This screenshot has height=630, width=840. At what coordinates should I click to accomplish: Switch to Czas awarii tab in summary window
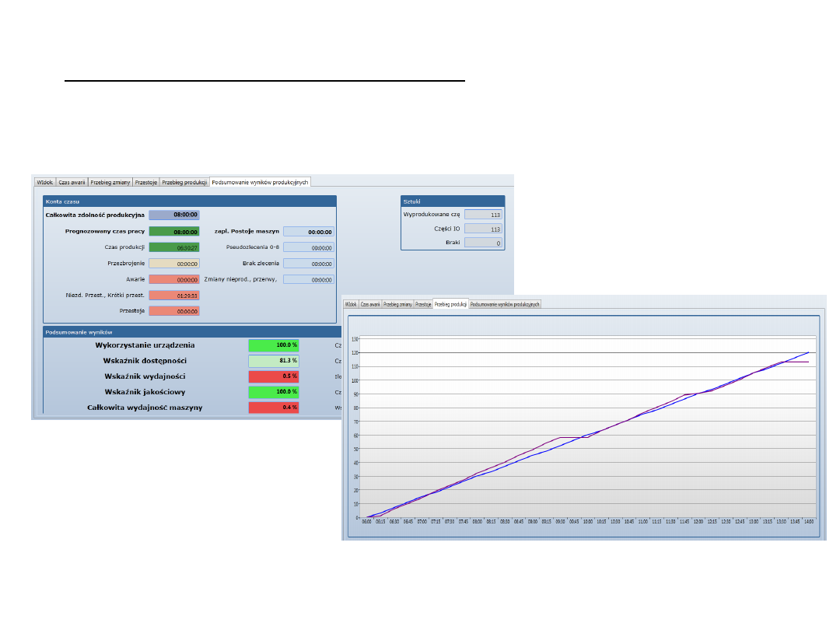click(72, 182)
